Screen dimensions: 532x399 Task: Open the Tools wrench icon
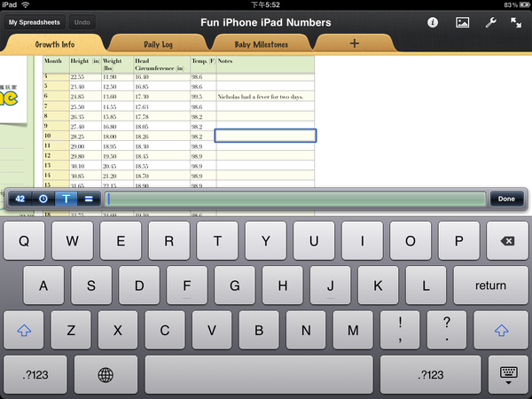tap(490, 23)
